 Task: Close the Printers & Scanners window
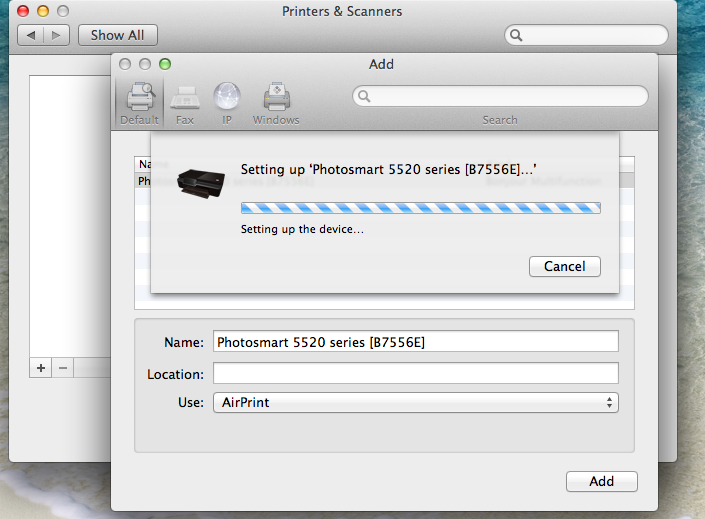pos(23,11)
